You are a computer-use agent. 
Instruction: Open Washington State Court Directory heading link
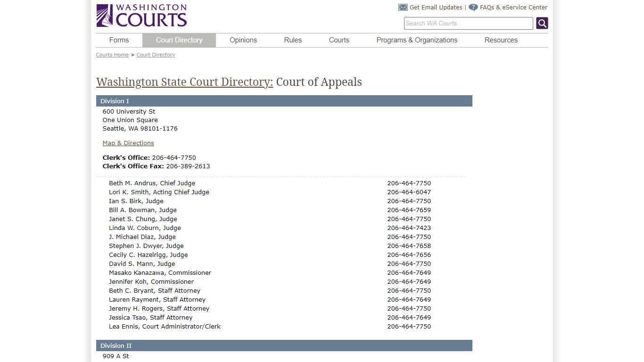tap(185, 82)
